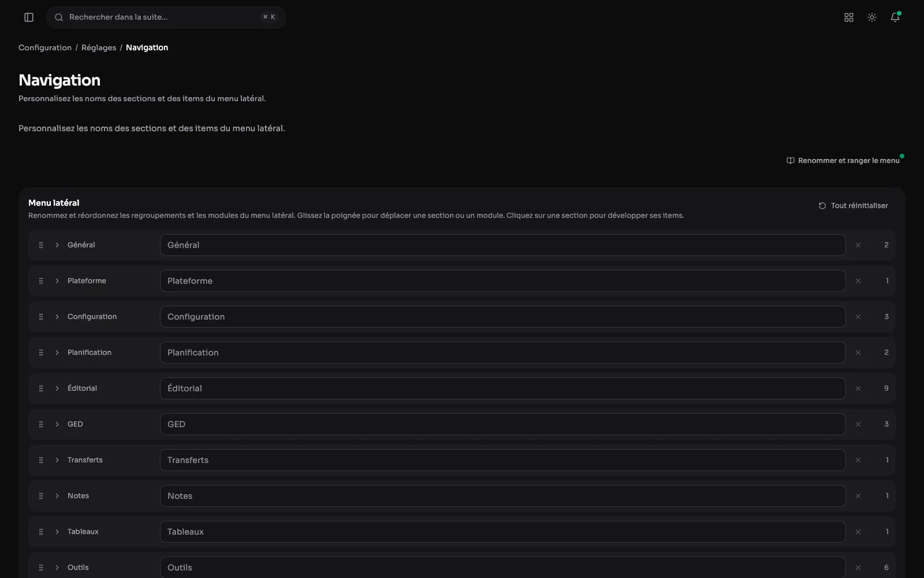The width and height of the screenshot is (924, 578).
Task: Grab the drag handle for Éditorial
Action: pyautogui.click(x=41, y=388)
